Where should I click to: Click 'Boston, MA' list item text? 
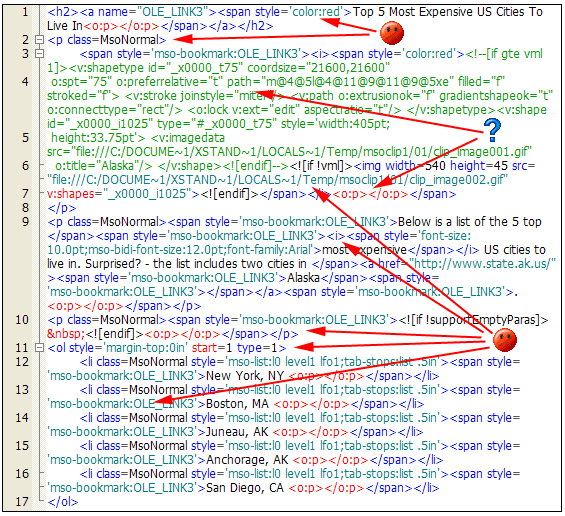coord(237,404)
